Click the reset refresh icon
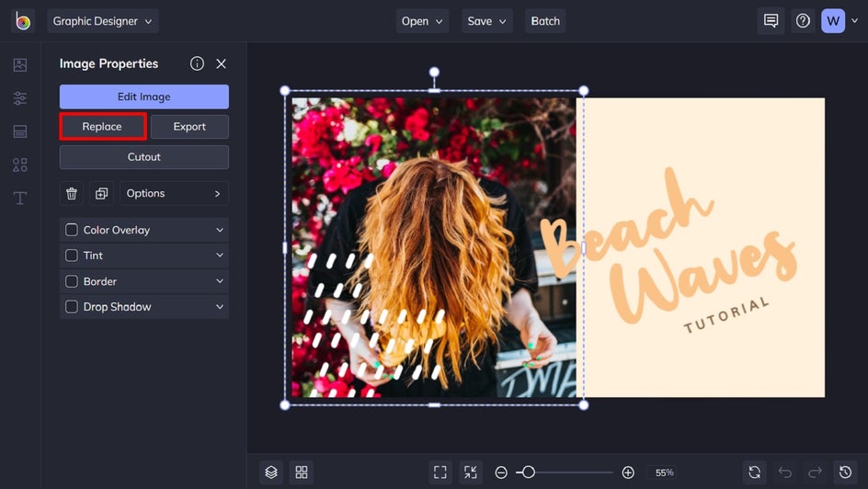The width and height of the screenshot is (868, 489). coord(755,472)
